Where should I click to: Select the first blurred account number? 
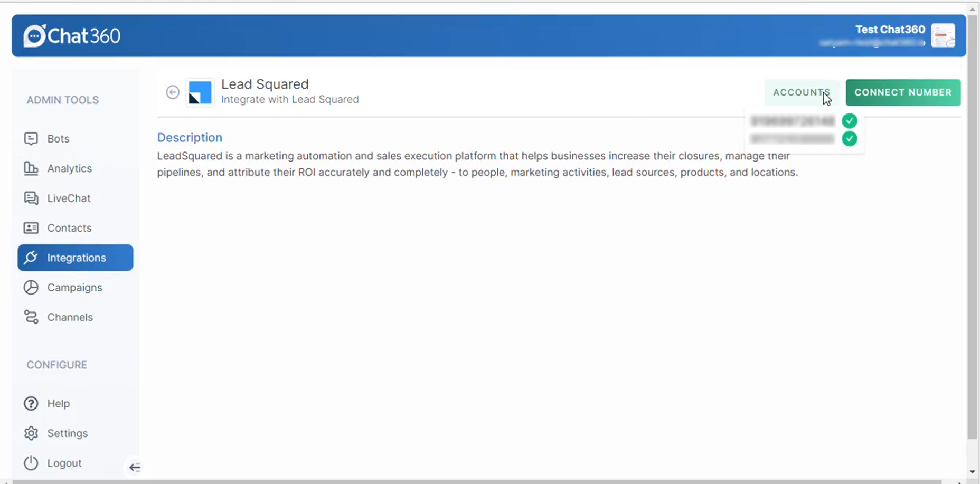[x=793, y=121]
